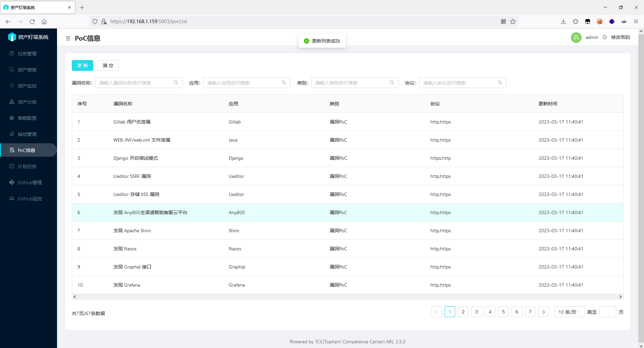Select PoC信息 sidebar item

[x=29, y=150]
